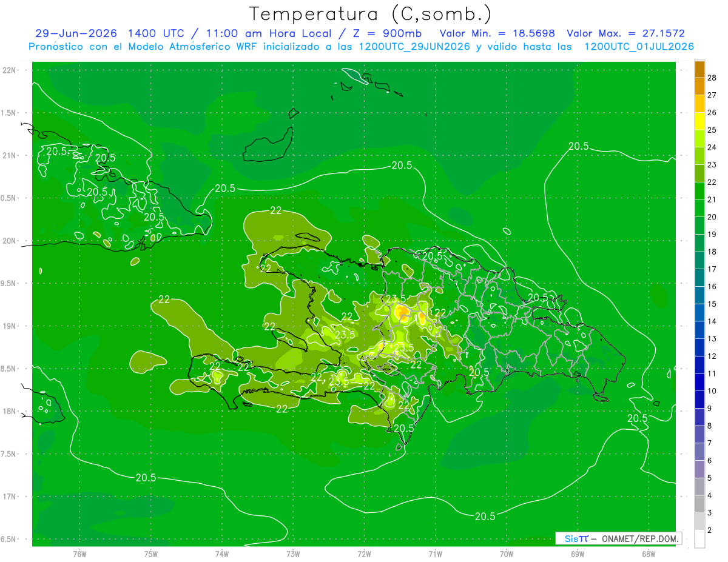Click the "72W" longitude axis label
The width and height of the screenshot is (728, 562).
click(364, 554)
